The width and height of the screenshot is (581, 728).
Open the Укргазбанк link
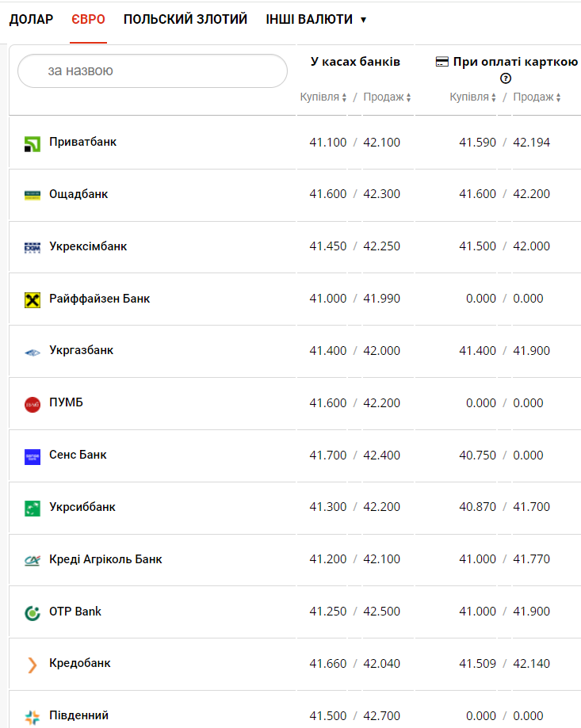click(x=82, y=351)
